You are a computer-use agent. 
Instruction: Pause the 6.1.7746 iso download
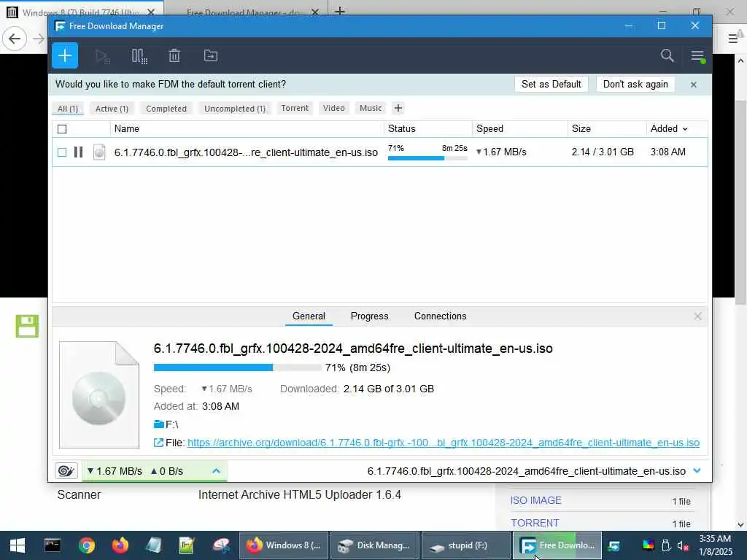point(79,152)
